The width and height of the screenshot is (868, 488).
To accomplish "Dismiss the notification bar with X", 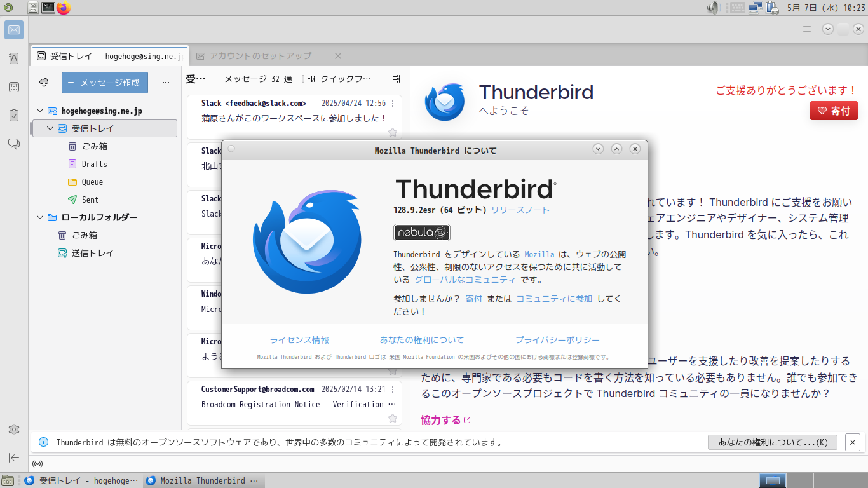I will click(853, 442).
